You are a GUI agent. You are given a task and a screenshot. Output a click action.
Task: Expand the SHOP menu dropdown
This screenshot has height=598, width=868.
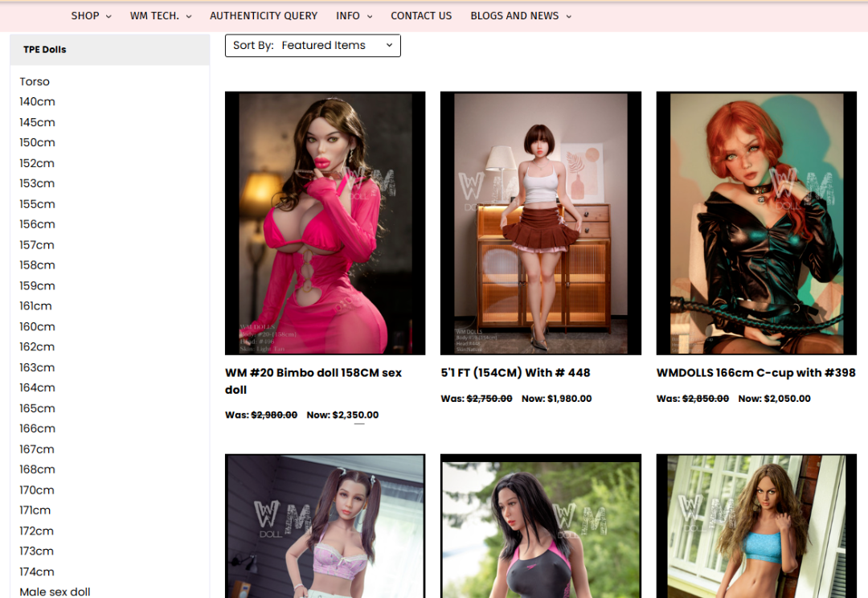[91, 15]
